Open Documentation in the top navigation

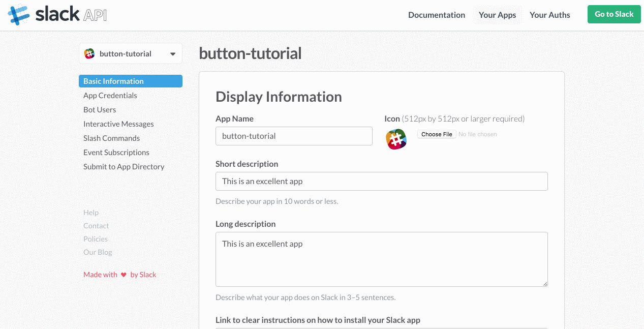click(437, 15)
